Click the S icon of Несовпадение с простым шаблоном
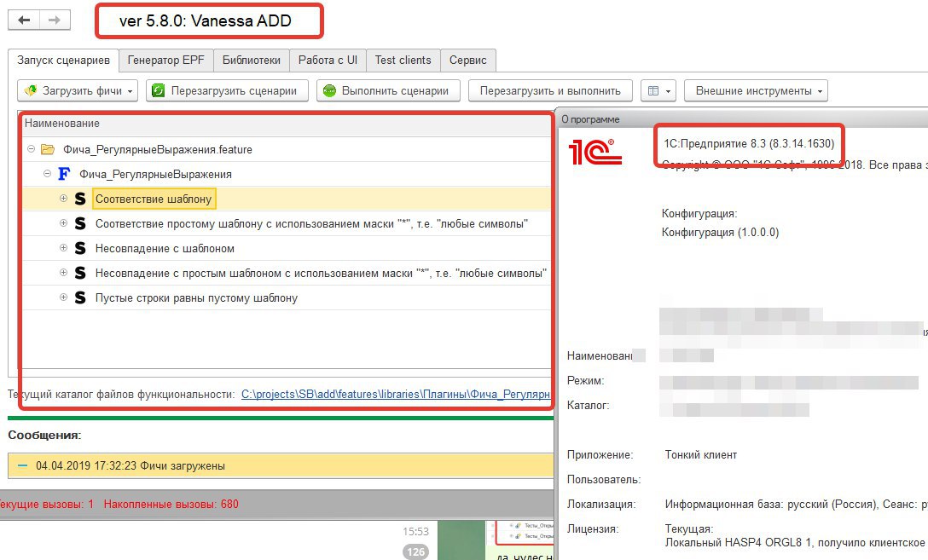The height and width of the screenshot is (560, 928). (80, 274)
